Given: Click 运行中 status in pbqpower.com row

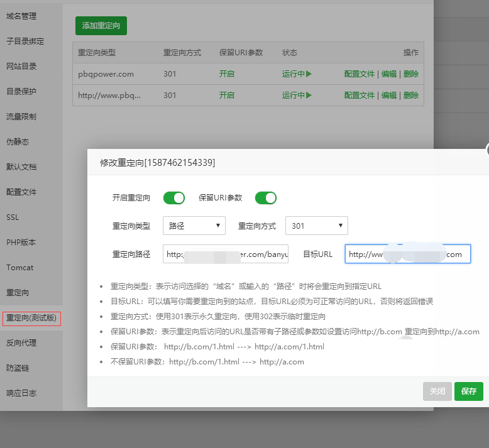Looking at the screenshot, I should pos(297,74).
